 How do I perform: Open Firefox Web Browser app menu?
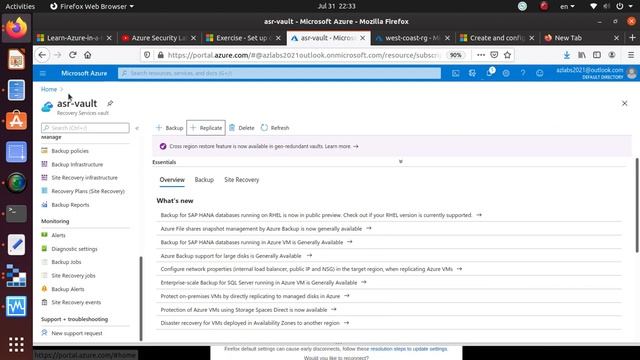point(92,6)
